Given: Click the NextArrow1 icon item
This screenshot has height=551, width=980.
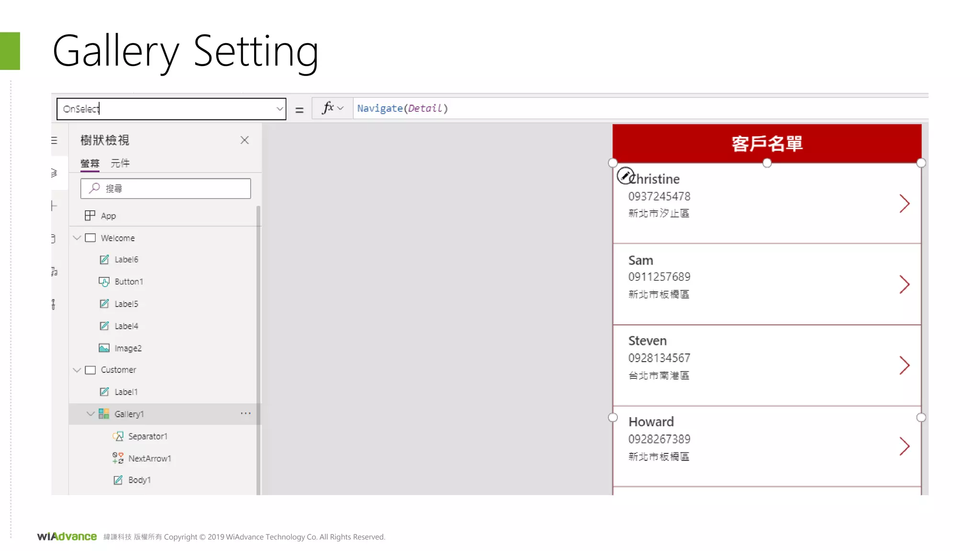Looking at the screenshot, I should coord(118,458).
